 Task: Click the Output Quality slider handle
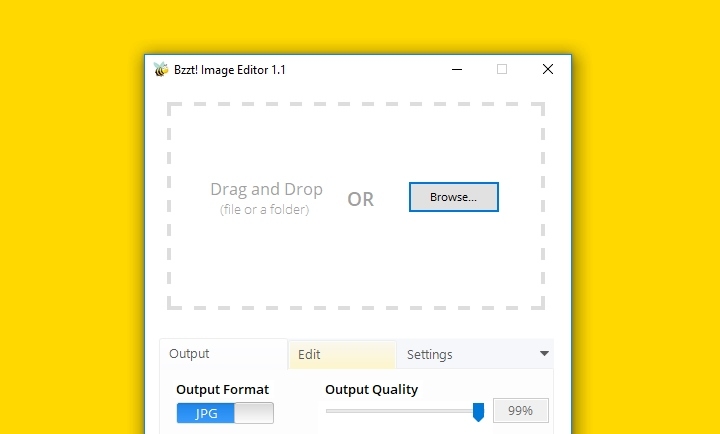click(478, 412)
